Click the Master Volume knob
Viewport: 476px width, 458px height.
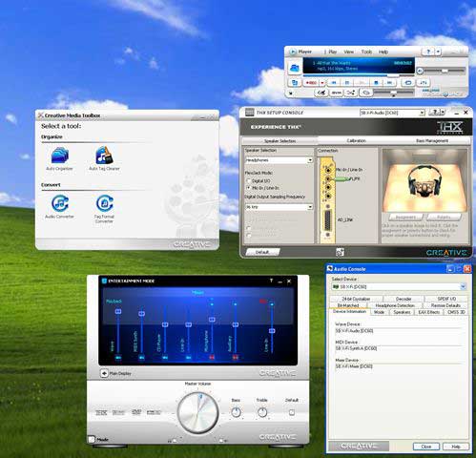pos(197,412)
